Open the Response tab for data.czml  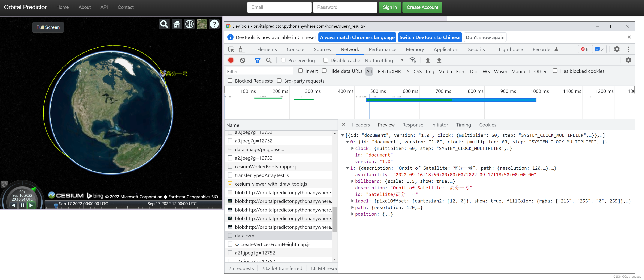pos(413,125)
